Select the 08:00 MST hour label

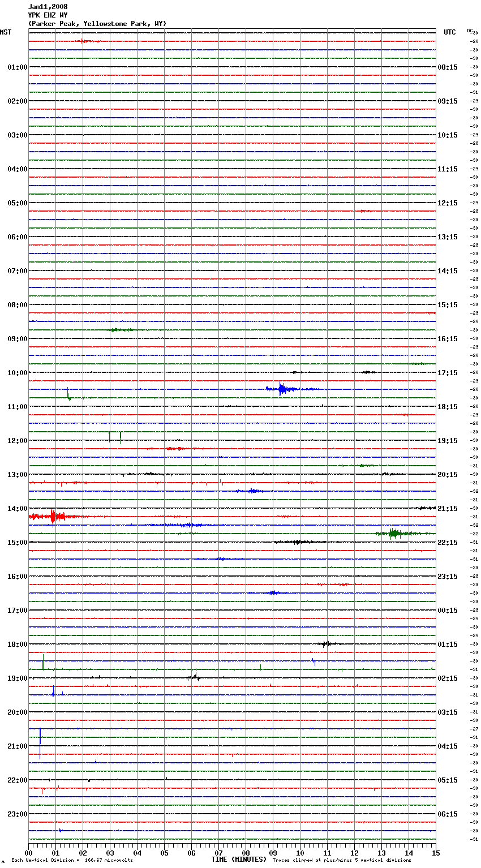(x=18, y=305)
